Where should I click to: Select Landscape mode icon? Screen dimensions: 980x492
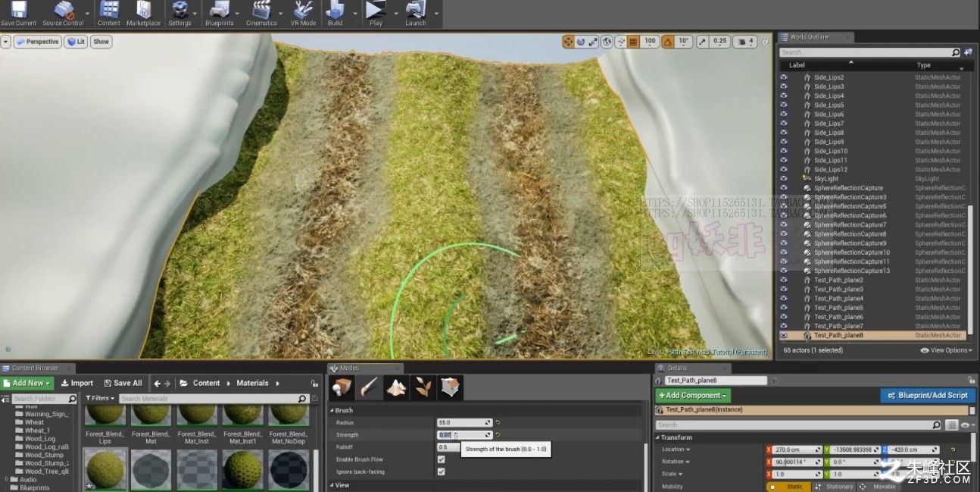pos(396,387)
